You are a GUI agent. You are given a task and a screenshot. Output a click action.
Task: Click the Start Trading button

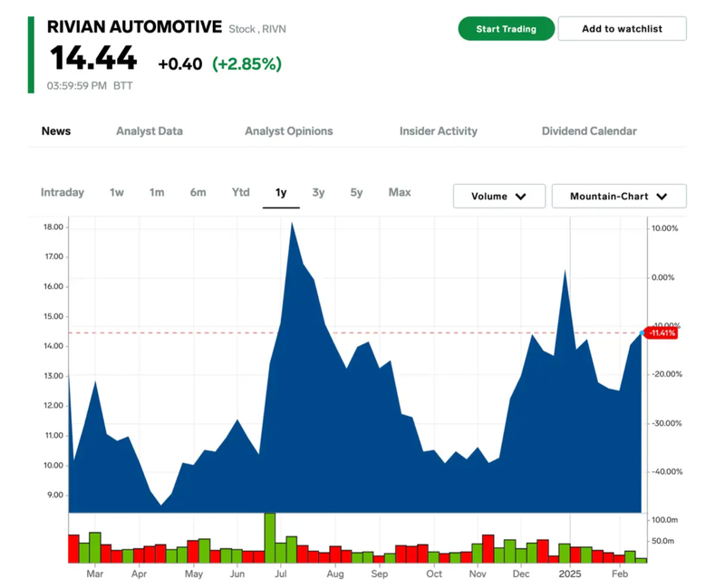[x=506, y=29]
